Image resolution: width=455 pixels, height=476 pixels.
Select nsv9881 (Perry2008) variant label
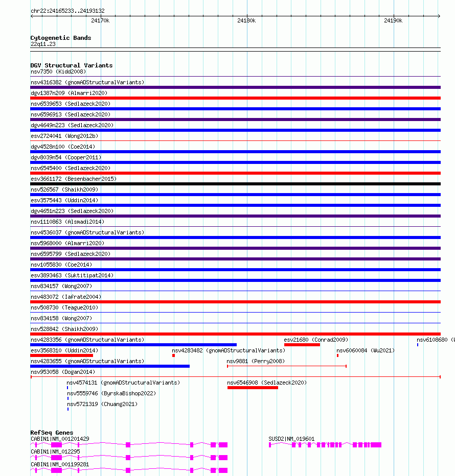click(x=256, y=361)
